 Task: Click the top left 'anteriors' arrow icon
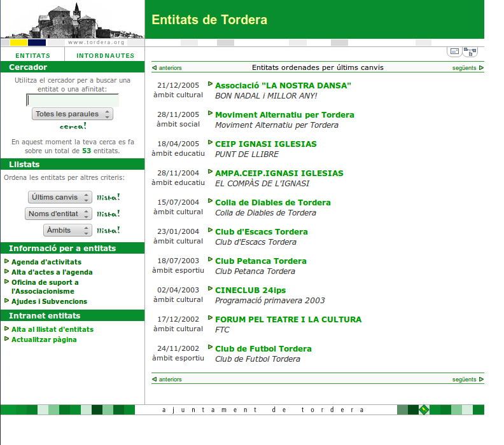154,68
